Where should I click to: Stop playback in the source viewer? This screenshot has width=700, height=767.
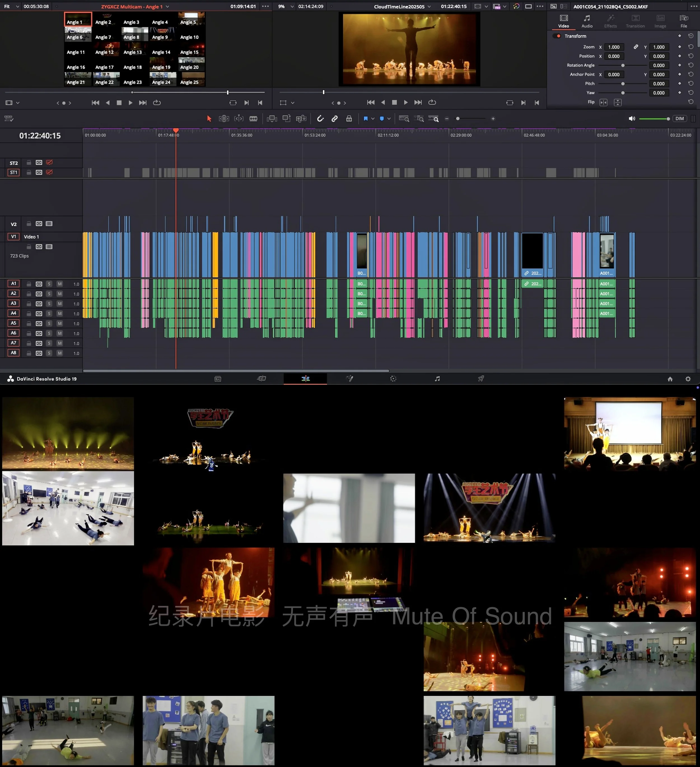(x=119, y=103)
